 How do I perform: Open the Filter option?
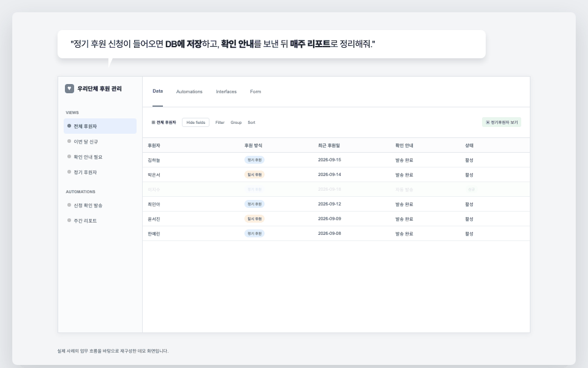[220, 123]
